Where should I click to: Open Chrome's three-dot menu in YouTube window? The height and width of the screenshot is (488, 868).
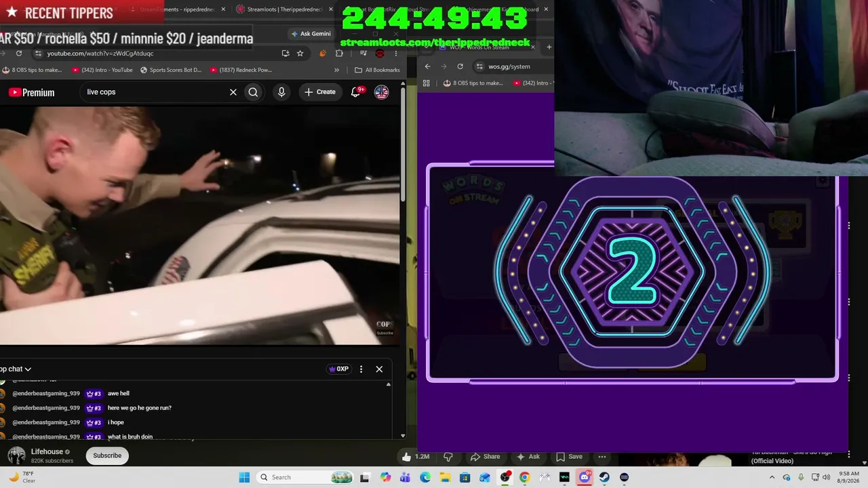point(396,54)
